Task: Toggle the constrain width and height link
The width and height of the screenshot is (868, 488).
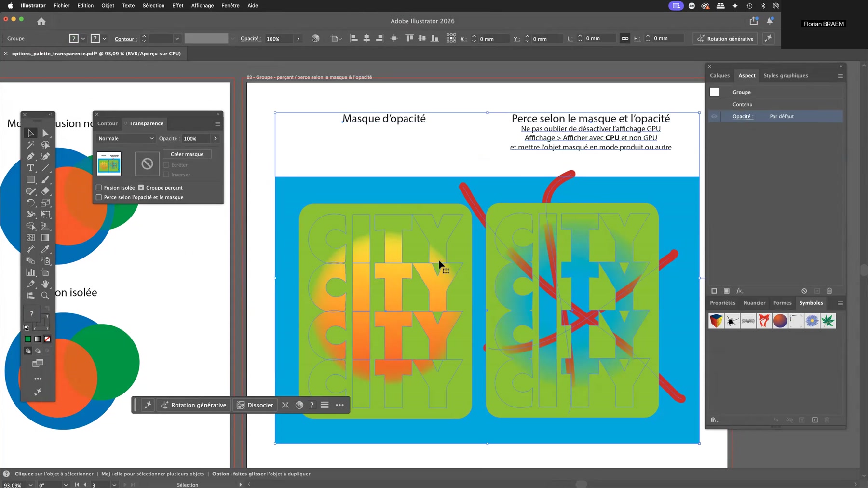Action: tap(625, 39)
